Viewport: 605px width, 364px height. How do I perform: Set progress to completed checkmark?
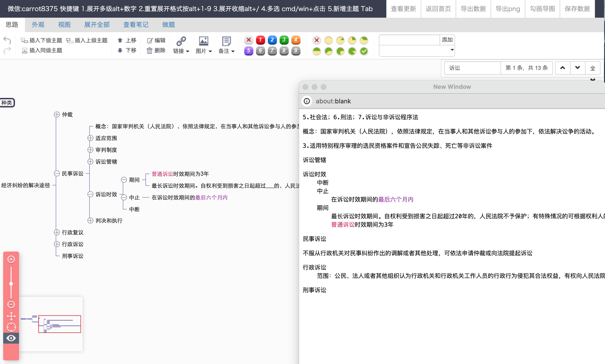[x=364, y=51]
